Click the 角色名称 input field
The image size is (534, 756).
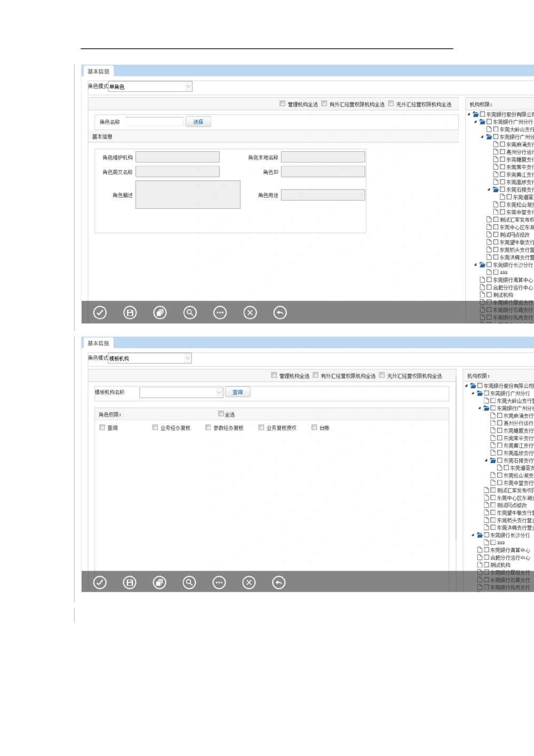154,122
